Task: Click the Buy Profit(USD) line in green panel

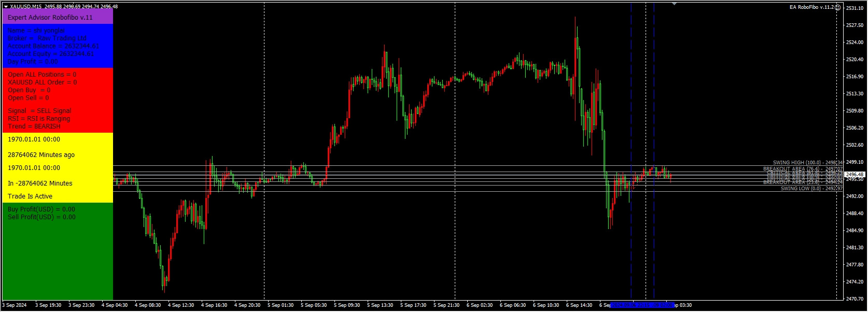Action: (x=41, y=209)
